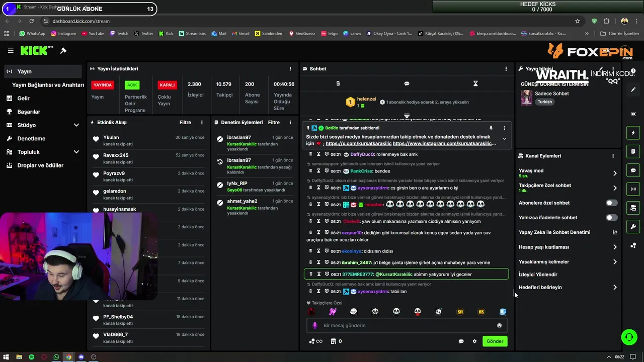Click the document note icon in right rail
This screenshot has height=362, width=644.
coord(633,151)
